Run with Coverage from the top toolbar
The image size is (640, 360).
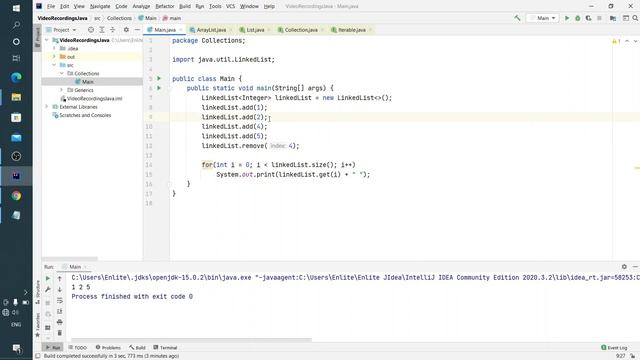pyautogui.click(x=588, y=18)
